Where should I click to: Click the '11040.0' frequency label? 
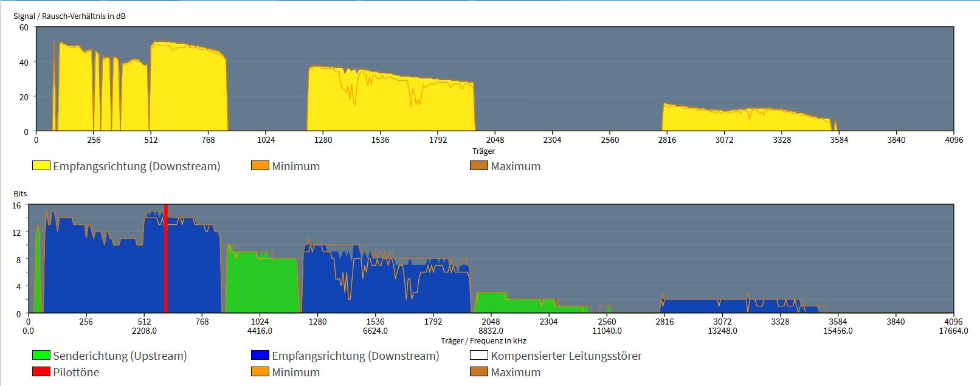[x=607, y=331]
